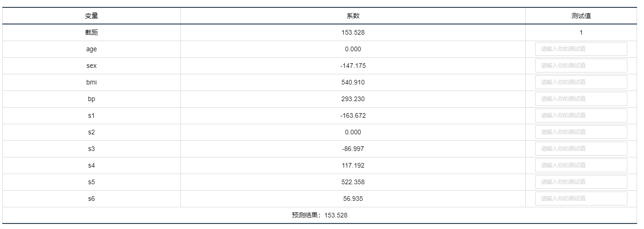Click the s6 test value input box

click(x=581, y=199)
